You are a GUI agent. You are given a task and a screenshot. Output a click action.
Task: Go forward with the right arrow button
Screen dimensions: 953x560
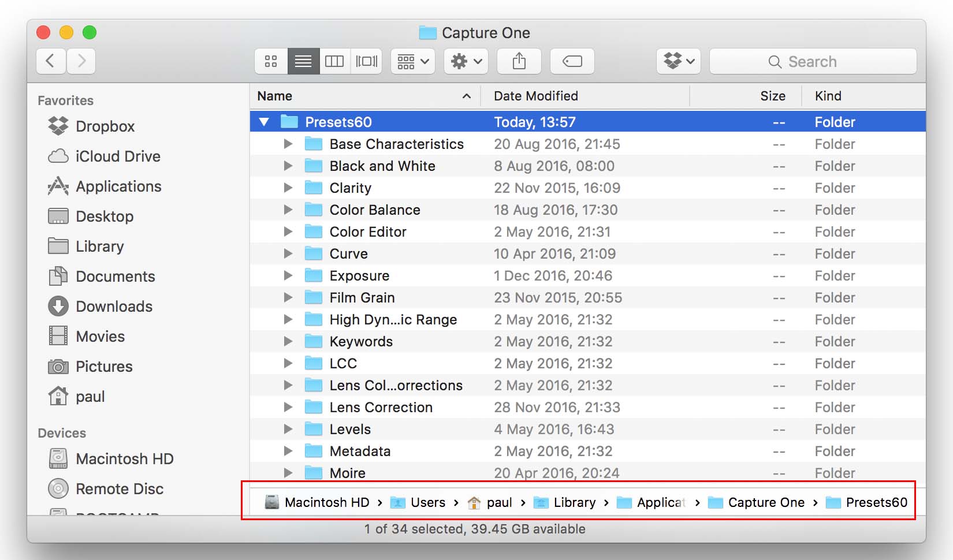pyautogui.click(x=81, y=61)
